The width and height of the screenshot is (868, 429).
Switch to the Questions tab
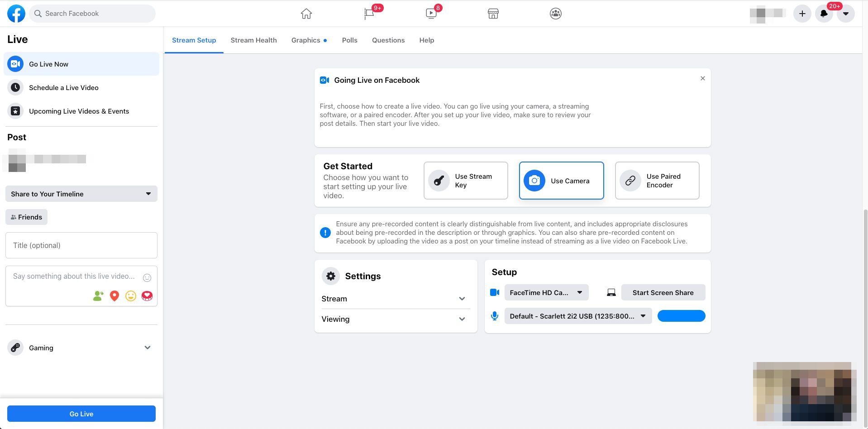click(388, 40)
